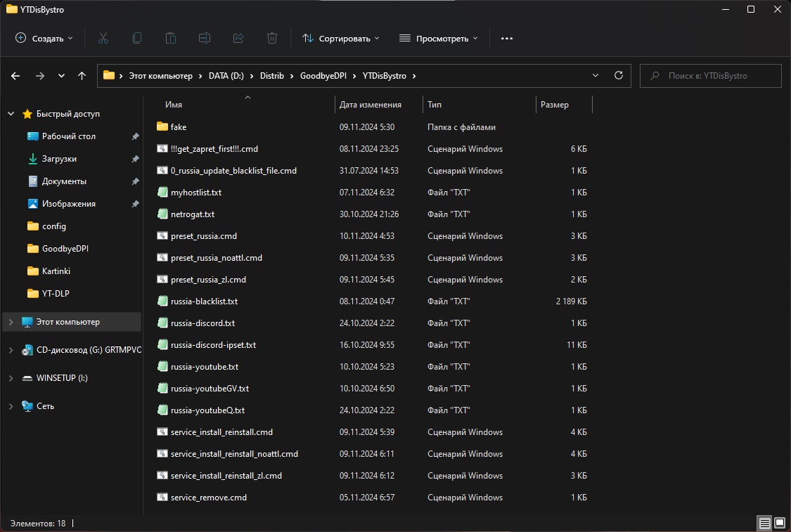Go up one folder level

pos(82,76)
